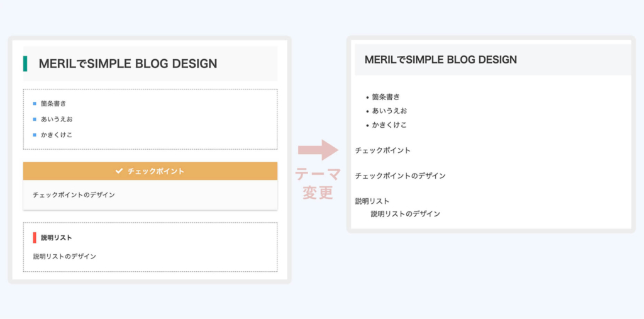Select あいうえお list item in right panel
Viewport: 644px width, 319px height.
(389, 111)
